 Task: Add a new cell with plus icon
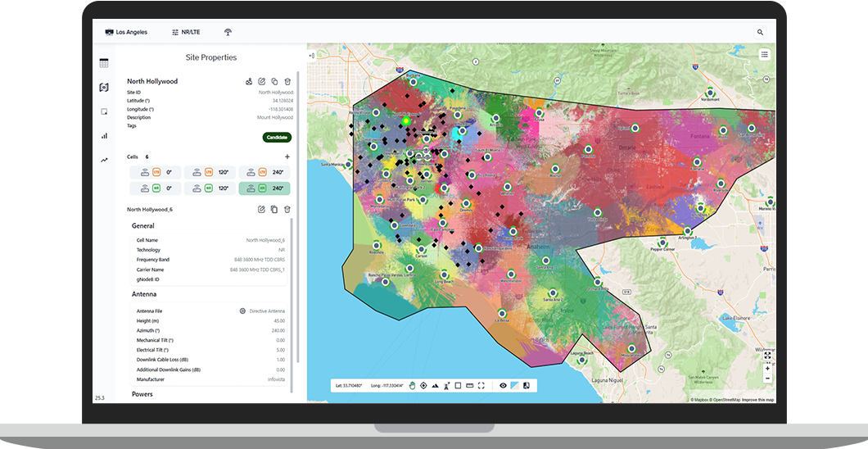pyautogui.click(x=287, y=156)
